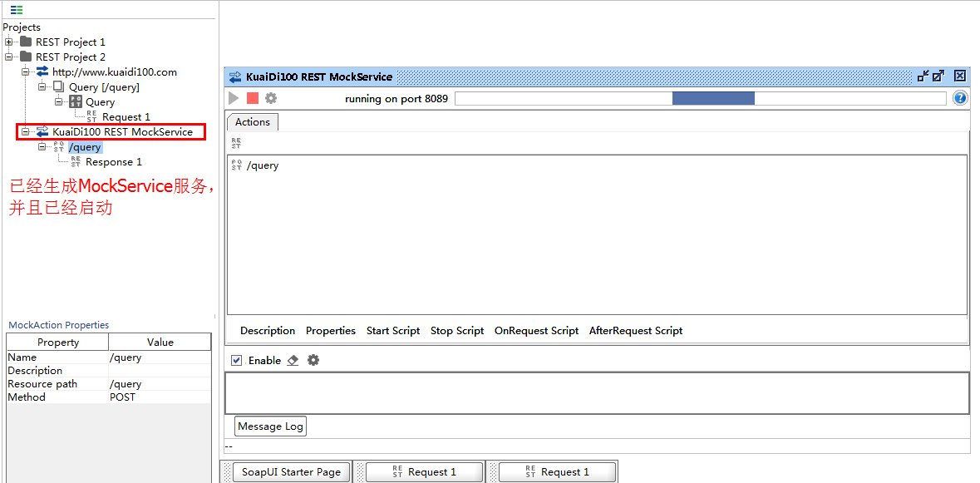
Task: Open the gear icon beside the Enable checkbox
Action: point(313,360)
